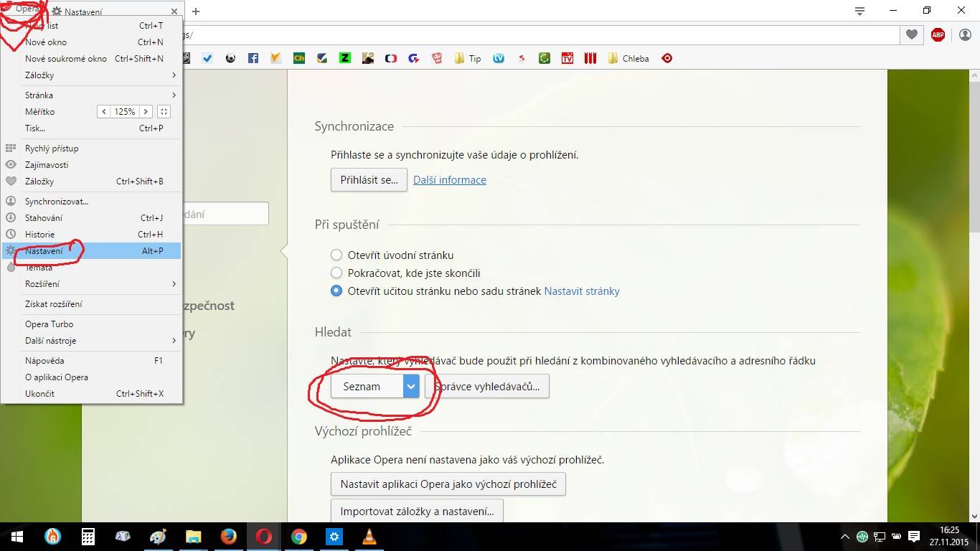Screen dimensions: 980x551
Task: Open the Seznam search engine dropdown
Action: [x=374, y=386]
